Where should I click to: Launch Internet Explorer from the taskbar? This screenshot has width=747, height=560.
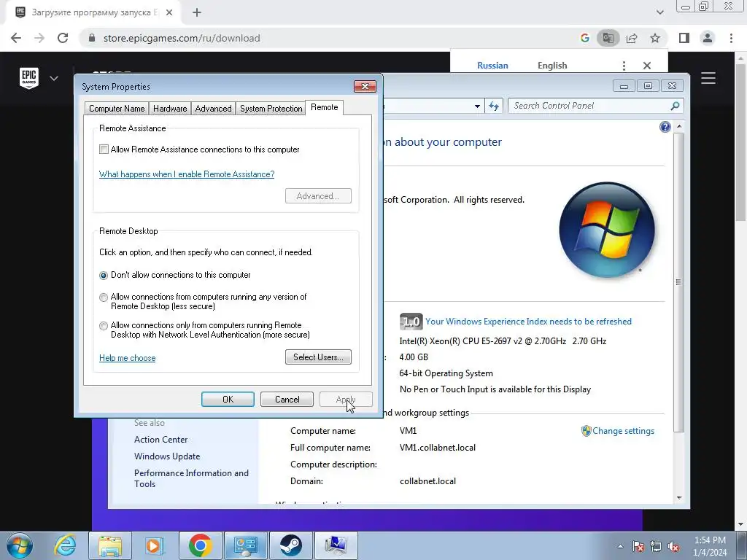(65, 545)
